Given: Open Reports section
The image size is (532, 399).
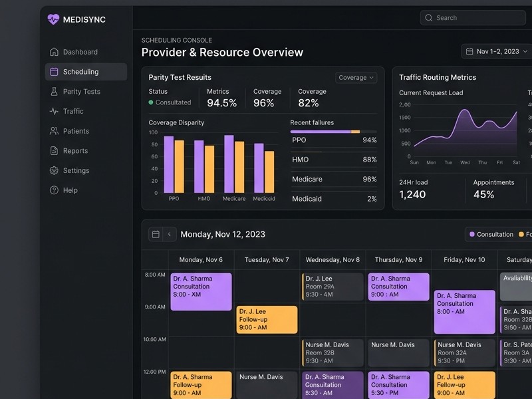Looking at the screenshot, I should tap(86, 151).
